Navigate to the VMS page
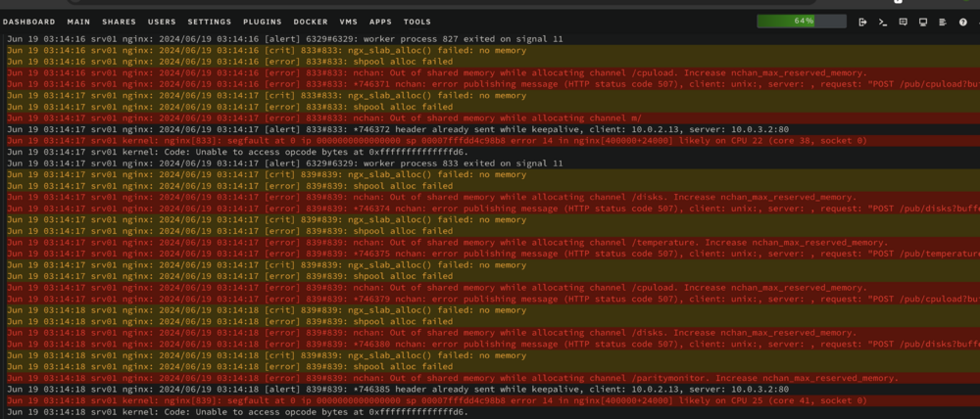Image resolution: width=980 pixels, height=419 pixels. pos(349,22)
